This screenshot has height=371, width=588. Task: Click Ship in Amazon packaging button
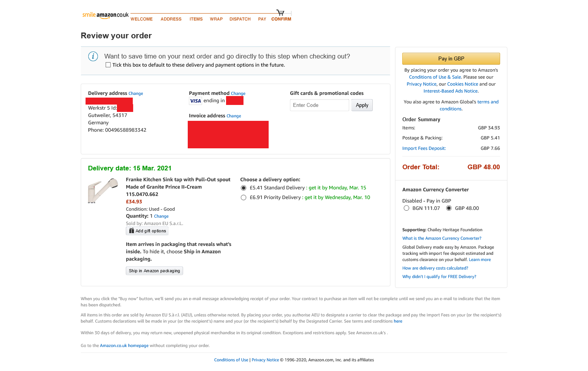[x=154, y=271]
